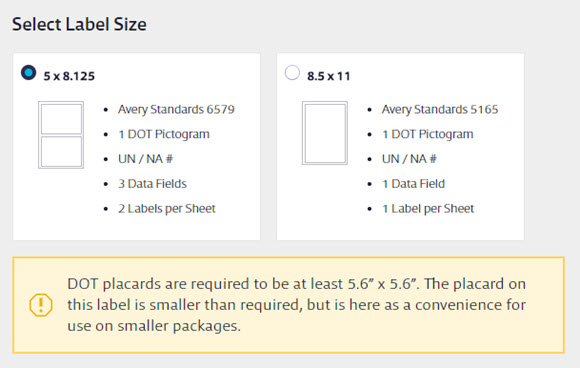This screenshot has height=368, width=580.
Task: Click UN / NA # in 5 x 8.125 card
Action: pyautogui.click(x=145, y=159)
